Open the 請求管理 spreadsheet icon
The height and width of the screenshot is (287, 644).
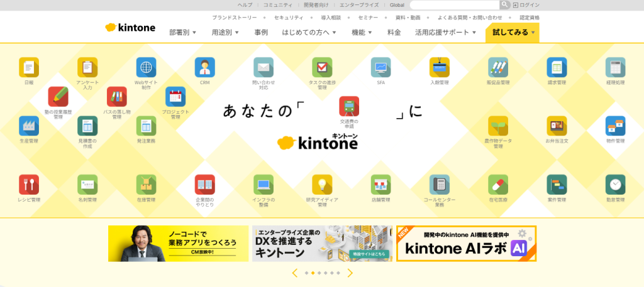click(557, 67)
